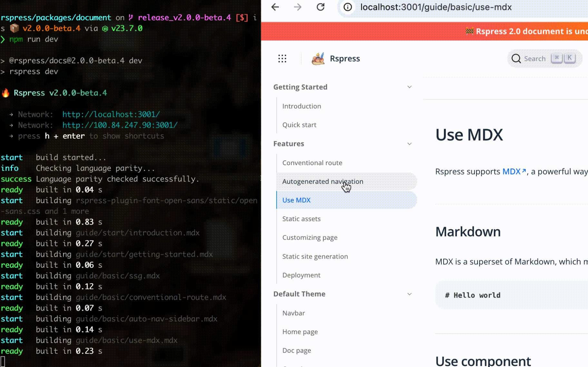588x367 pixels.
Task: Open the grid apps menu icon
Action: coord(282,58)
